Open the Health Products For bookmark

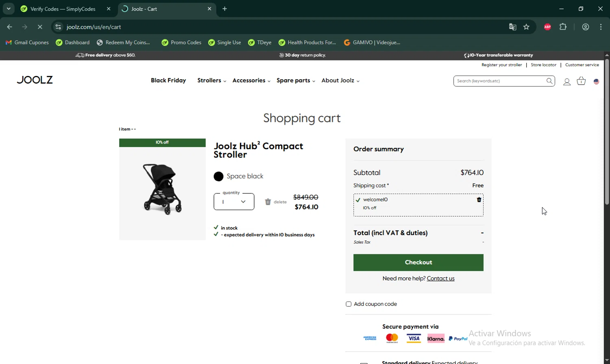pos(307,43)
